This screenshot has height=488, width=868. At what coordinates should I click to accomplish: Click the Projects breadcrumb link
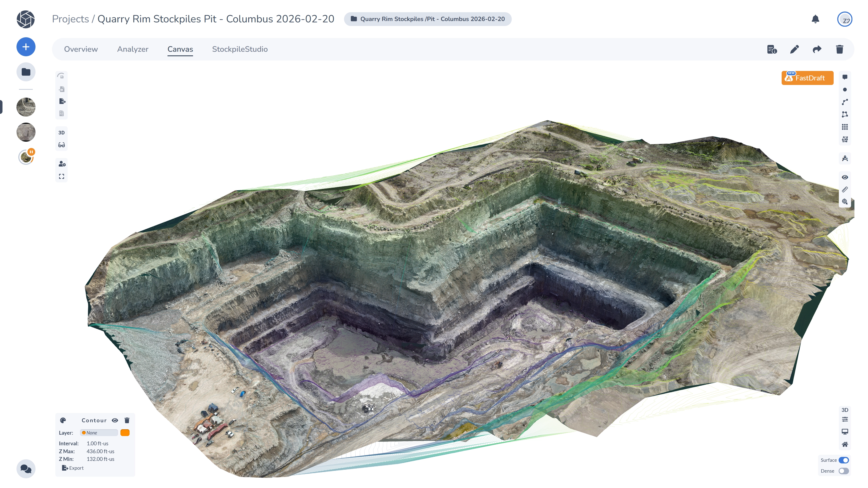pos(71,19)
